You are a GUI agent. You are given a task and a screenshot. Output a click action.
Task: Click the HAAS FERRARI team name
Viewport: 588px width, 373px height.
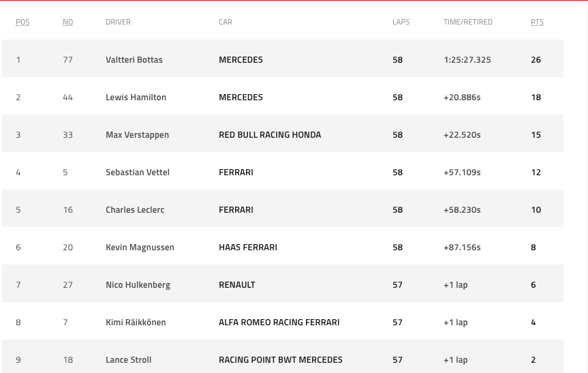(248, 248)
